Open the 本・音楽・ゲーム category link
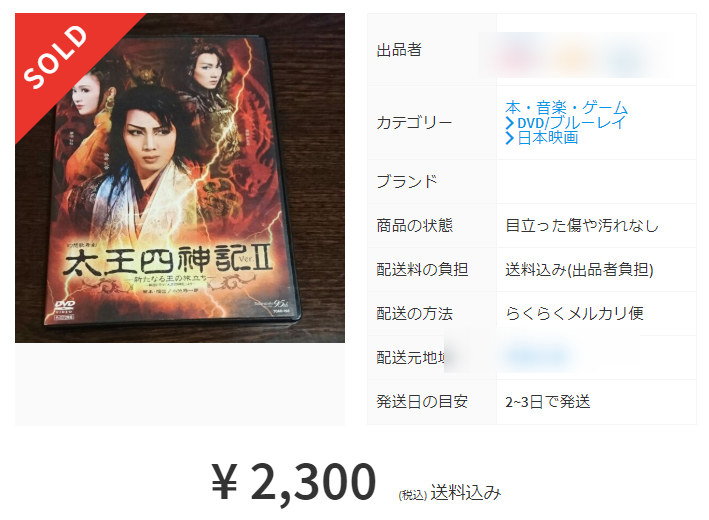Screen dimensions: 709x520 (567, 108)
